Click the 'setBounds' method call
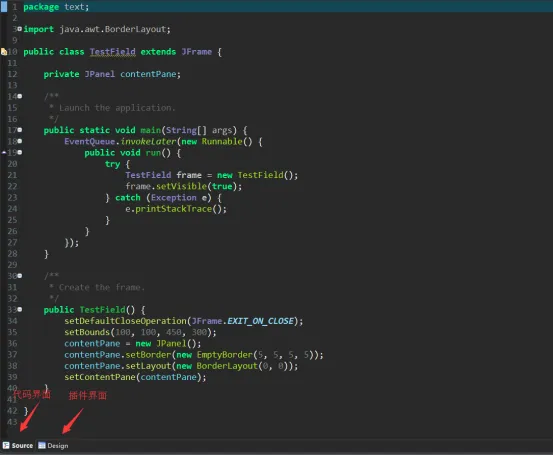This screenshot has width=554, height=455. 87,332
